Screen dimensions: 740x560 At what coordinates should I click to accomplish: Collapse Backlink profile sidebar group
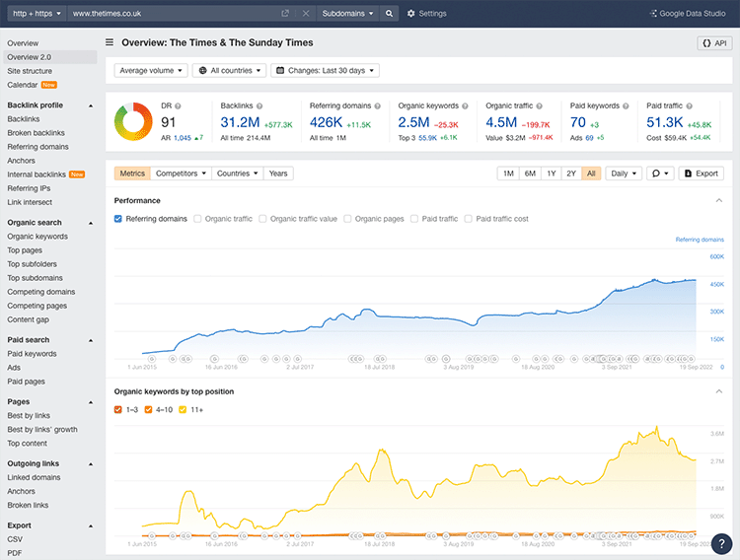click(91, 105)
